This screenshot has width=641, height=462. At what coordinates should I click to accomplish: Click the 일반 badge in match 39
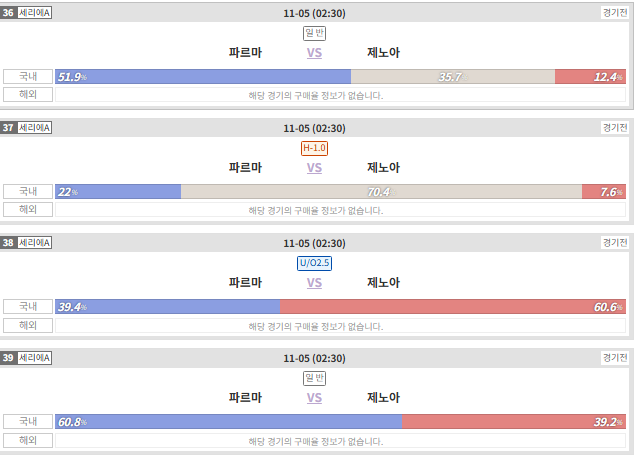[314, 378]
